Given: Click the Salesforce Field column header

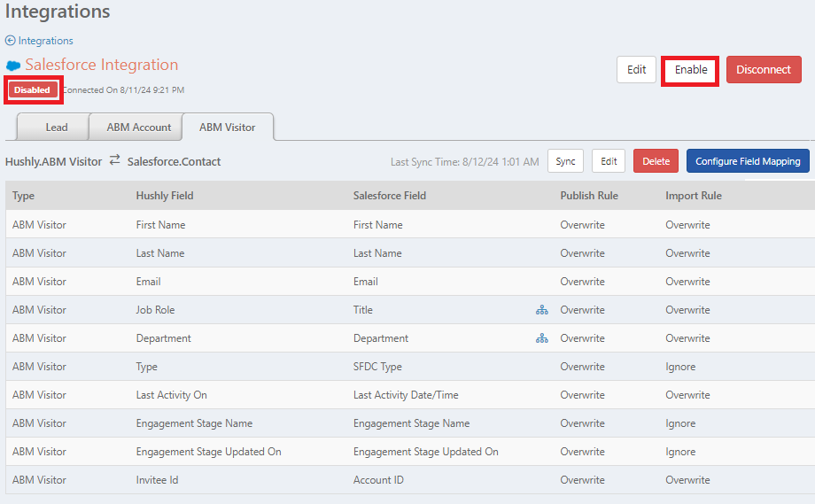Looking at the screenshot, I should [x=390, y=196].
